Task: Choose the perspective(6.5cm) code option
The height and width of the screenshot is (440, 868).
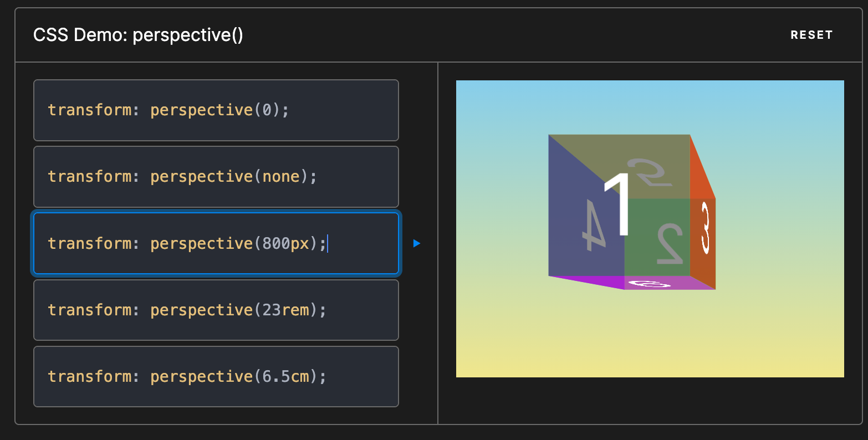Action: [216, 376]
